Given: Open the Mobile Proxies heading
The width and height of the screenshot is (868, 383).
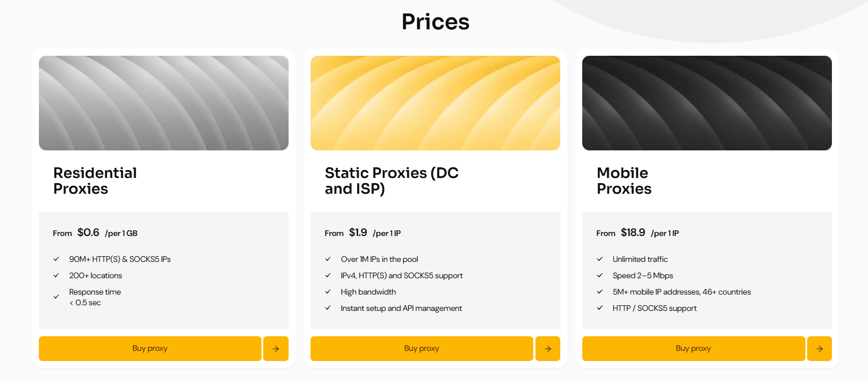Looking at the screenshot, I should coord(624,181).
